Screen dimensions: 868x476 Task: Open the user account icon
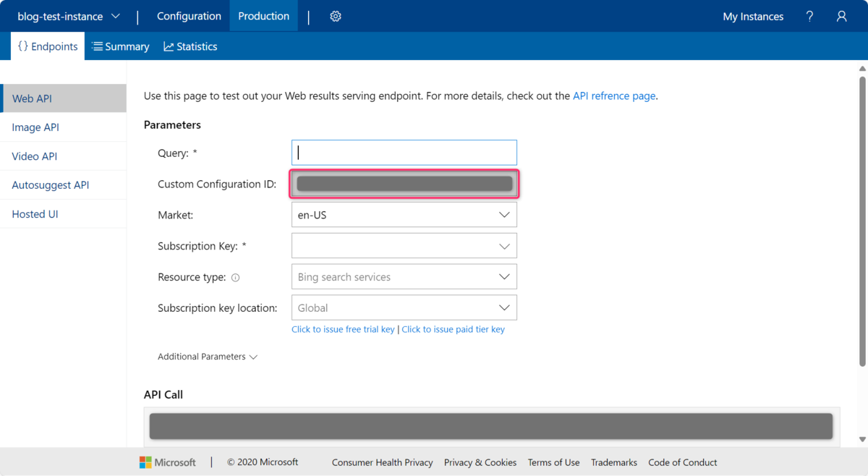(x=841, y=16)
